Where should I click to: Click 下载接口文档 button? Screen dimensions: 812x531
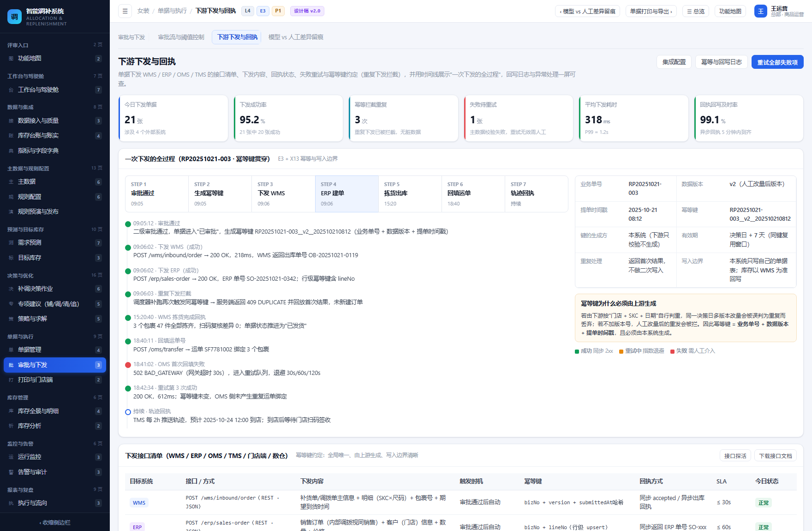coord(776,456)
